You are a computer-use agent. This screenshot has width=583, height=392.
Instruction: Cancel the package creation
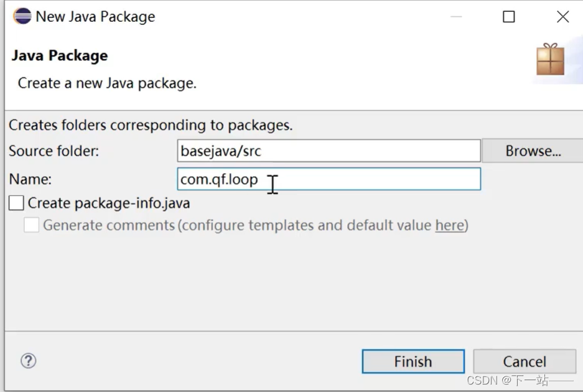click(x=524, y=362)
